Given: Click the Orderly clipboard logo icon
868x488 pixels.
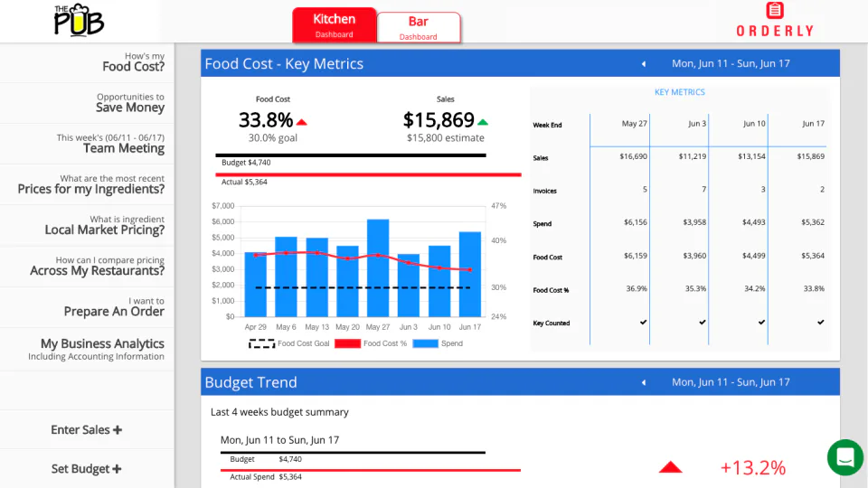Looking at the screenshot, I should pyautogui.click(x=775, y=11).
